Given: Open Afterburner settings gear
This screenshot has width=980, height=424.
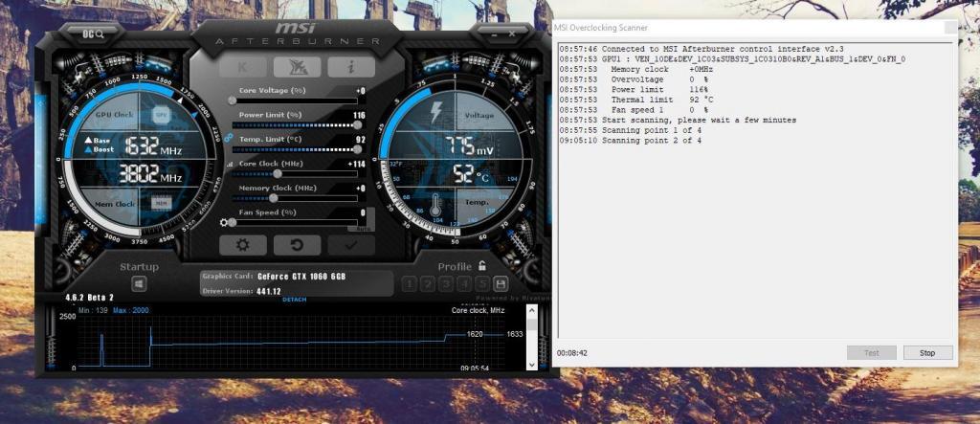Looking at the screenshot, I should point(243,245).
